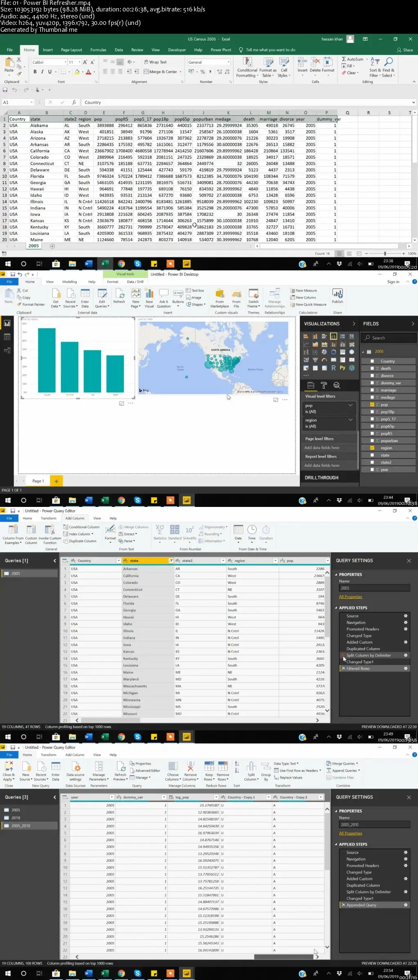The width and height of the screenshot is (418, 980).
Task: Expand the region visual level filter
Action: 350,420
